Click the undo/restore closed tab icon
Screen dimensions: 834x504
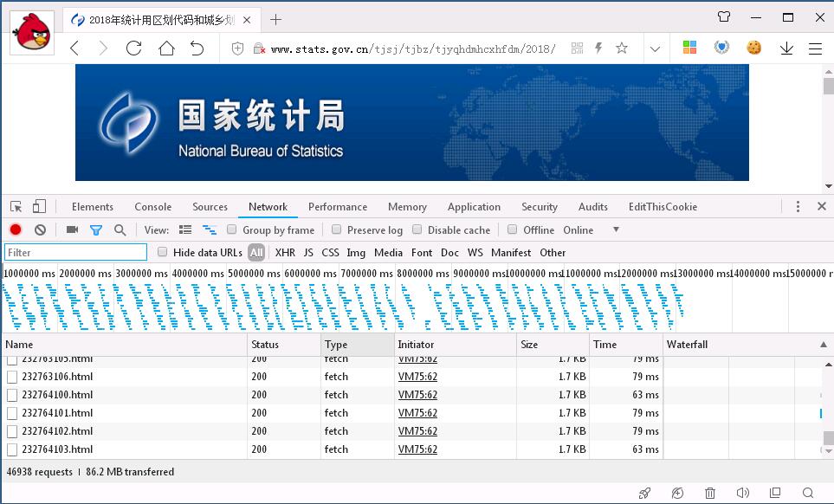(x=197, y=48)
